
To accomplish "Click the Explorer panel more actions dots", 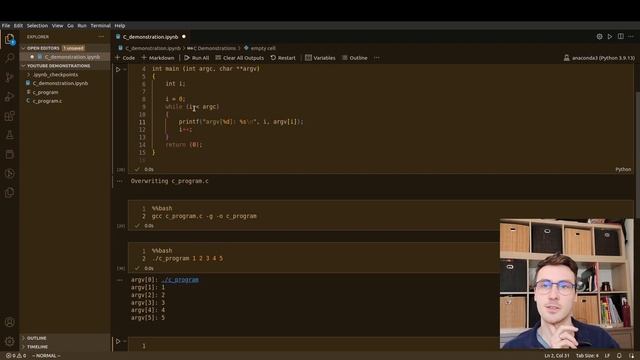I will [101, 37].
